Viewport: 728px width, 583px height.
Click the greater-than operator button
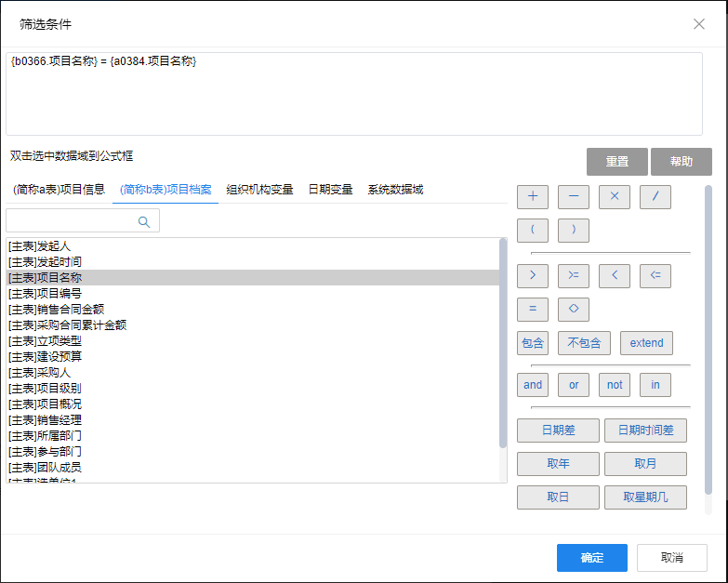click(533, 276)
